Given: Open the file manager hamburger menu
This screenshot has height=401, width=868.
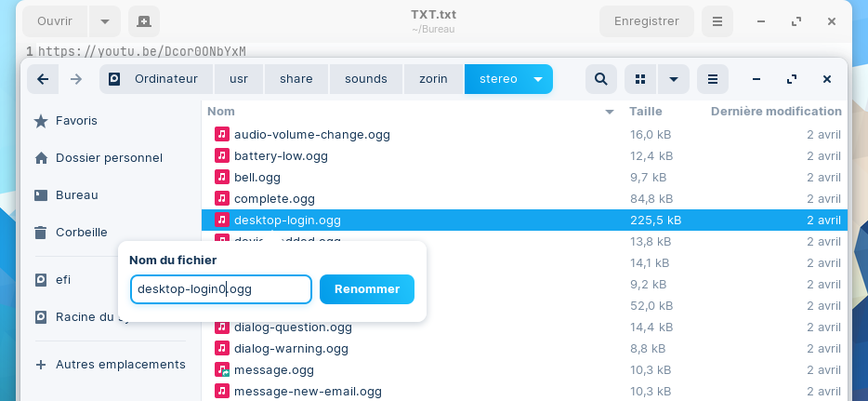Looking at the screenshot, I should pyautogui.click(x=713, y=79).
